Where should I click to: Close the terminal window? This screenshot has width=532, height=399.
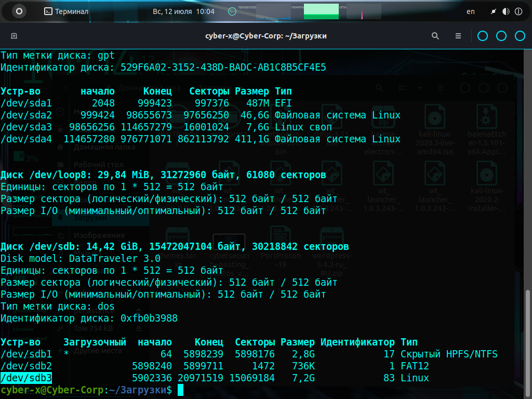[520, 36]
